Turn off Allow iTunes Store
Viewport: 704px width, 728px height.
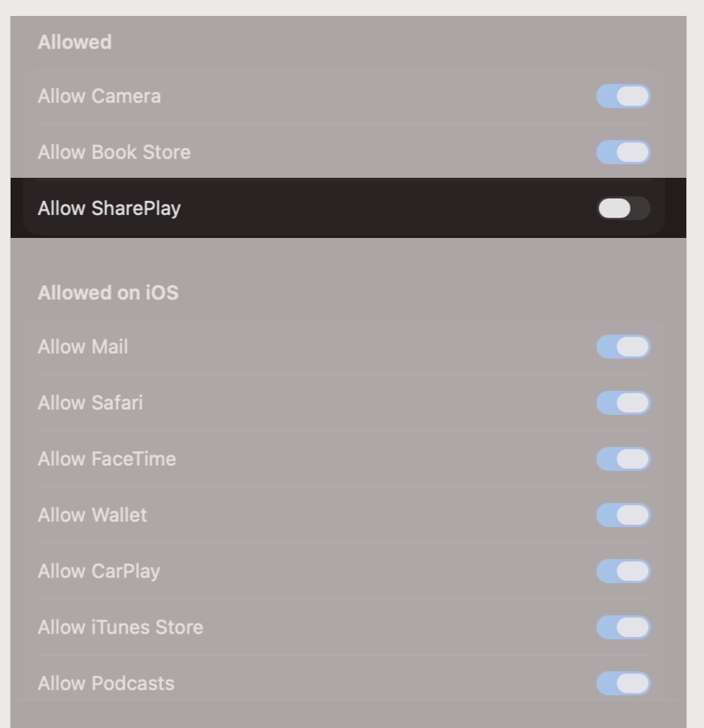click(622, 627)
